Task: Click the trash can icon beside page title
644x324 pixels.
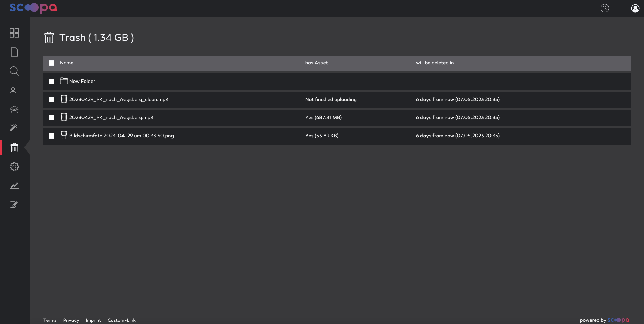Action: (49, 37)
